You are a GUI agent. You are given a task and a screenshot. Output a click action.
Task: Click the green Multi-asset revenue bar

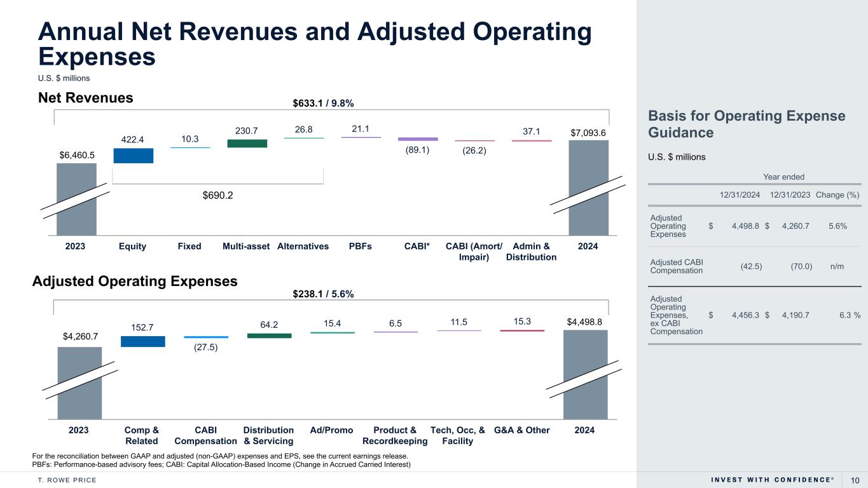pos(247,144)
